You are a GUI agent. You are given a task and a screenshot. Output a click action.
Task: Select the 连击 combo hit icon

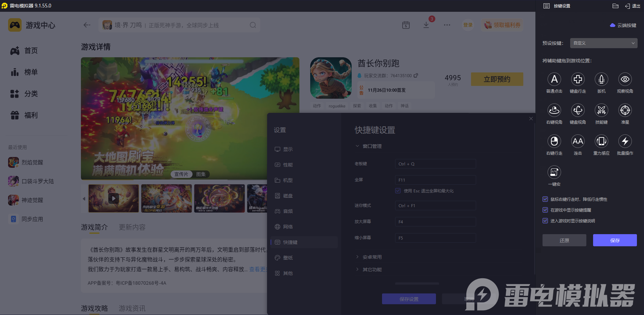click(578, 141)
